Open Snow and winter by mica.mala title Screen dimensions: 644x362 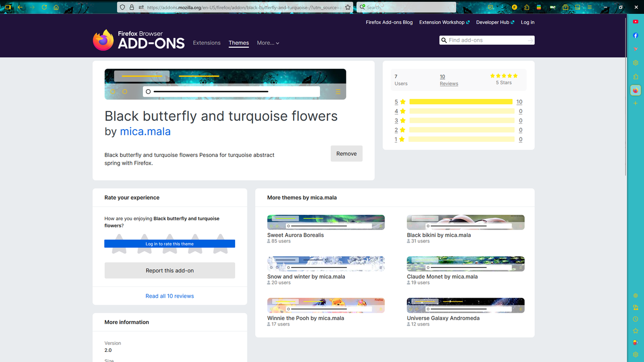(306, 277)
